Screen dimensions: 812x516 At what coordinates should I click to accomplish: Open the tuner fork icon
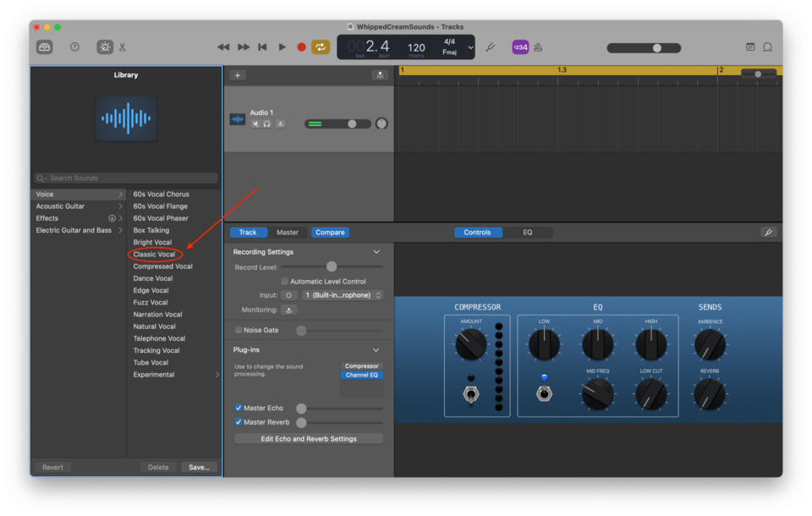491,47
